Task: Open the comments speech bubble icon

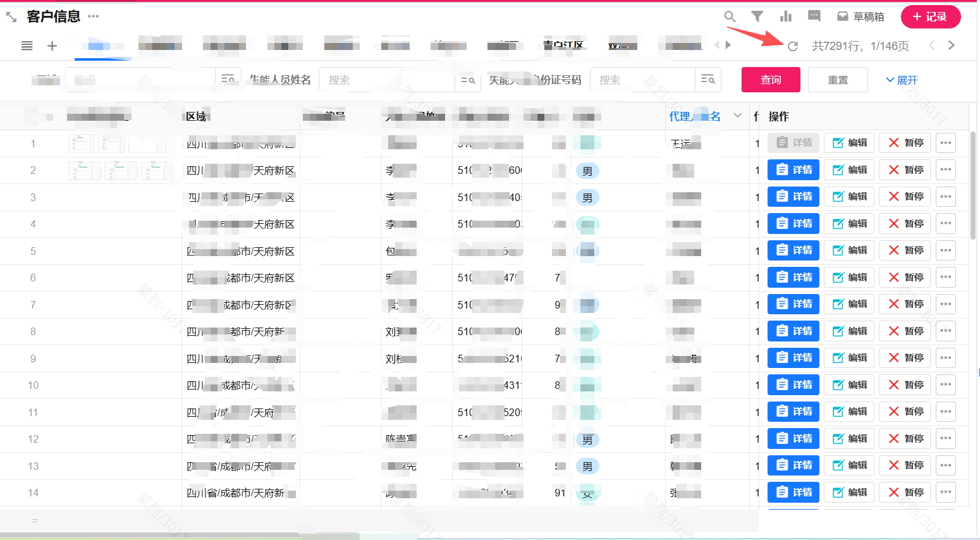Action: pos(814,16)
